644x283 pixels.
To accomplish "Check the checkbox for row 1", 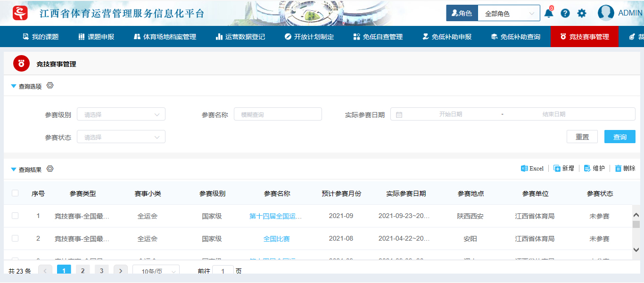I will (x=15, y=216).
